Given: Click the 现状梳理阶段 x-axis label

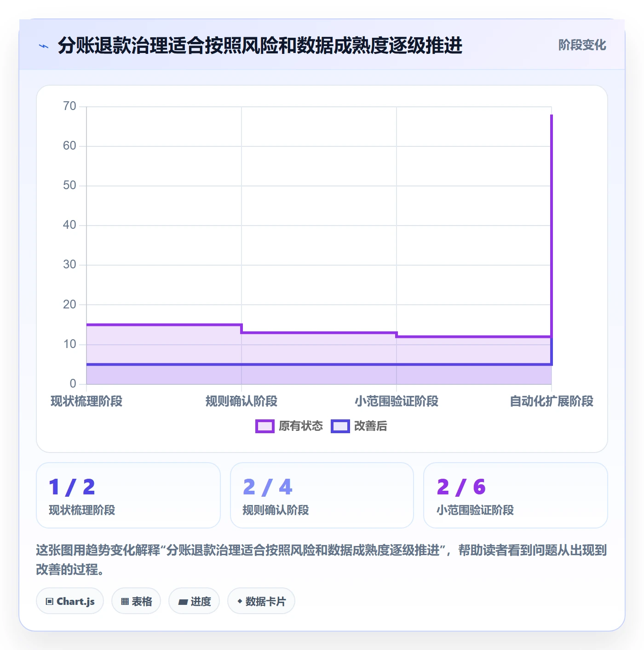Looking at the screenshot, I should [x=86, y=401].
